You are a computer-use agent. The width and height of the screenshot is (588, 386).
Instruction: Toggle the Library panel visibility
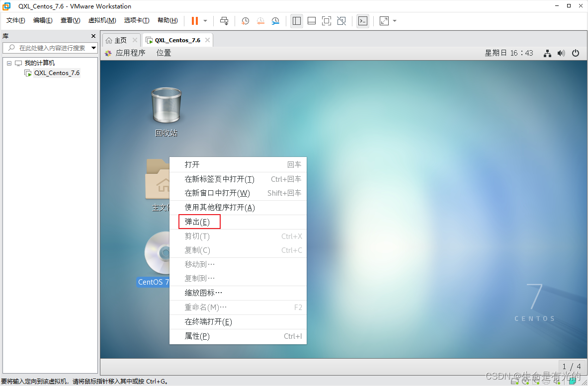click(x=297, y=20)
